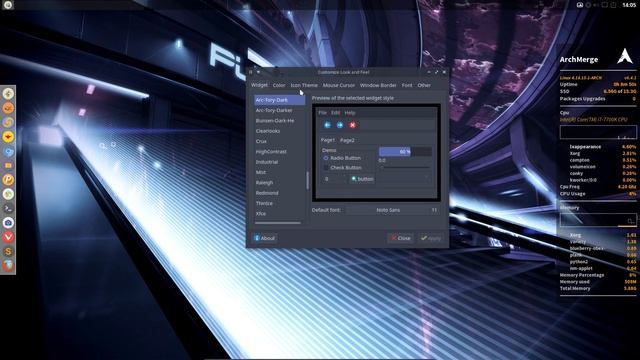The height and width of the screenshot is (360, 640).
Task: Click the back arrow icon in preview toolbar
Action: coord(327,125)
